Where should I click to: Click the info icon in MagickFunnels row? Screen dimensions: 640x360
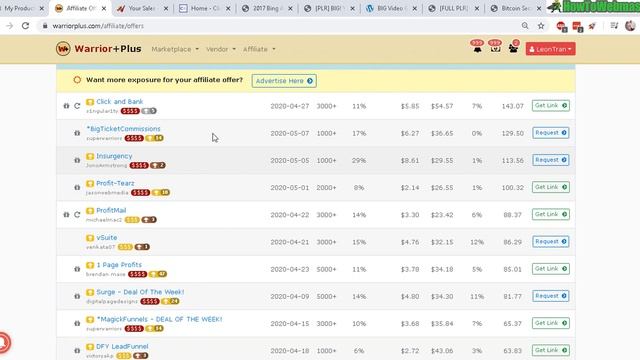click(77, 323)
